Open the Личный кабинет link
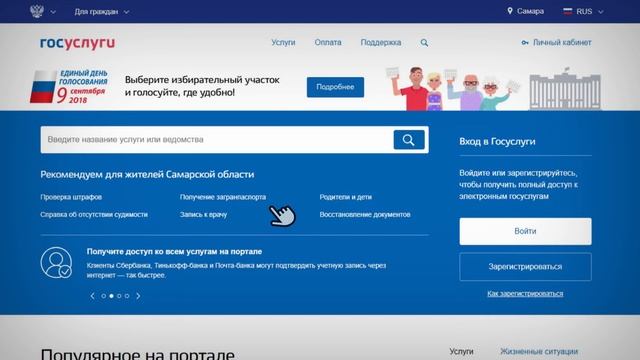The height and width of the screenshot is (360, 640). (562, 42)
